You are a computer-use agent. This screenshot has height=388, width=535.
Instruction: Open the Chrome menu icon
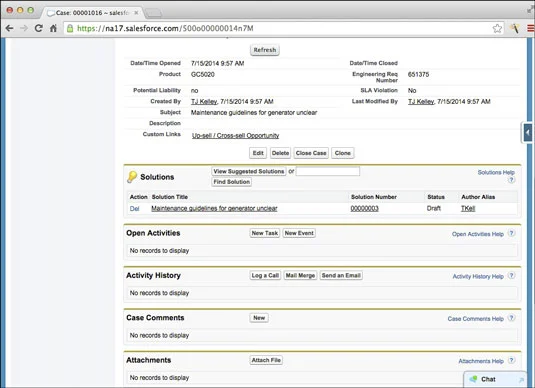click(x=531, y=28)
